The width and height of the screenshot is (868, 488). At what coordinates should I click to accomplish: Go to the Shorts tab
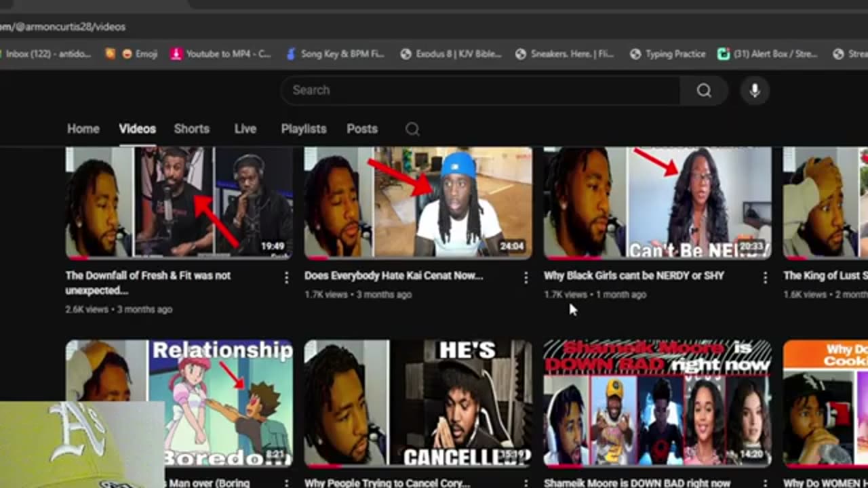tap(192, 129)
